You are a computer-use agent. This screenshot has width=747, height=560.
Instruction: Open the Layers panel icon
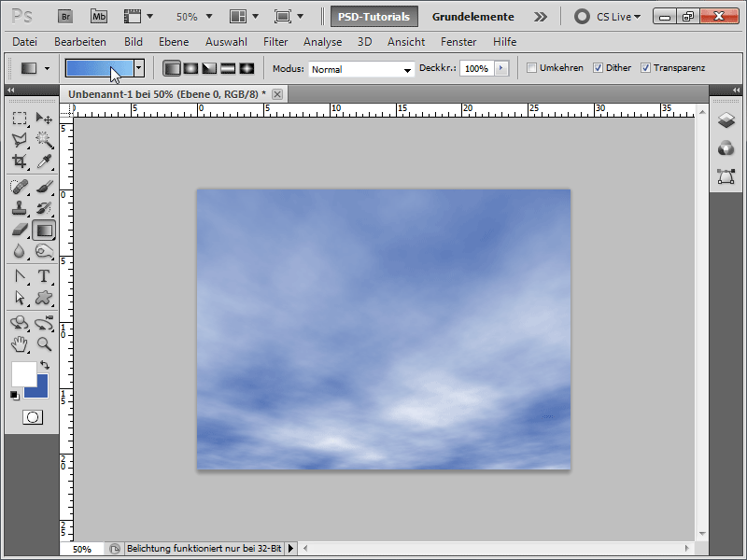coord(726,120)
